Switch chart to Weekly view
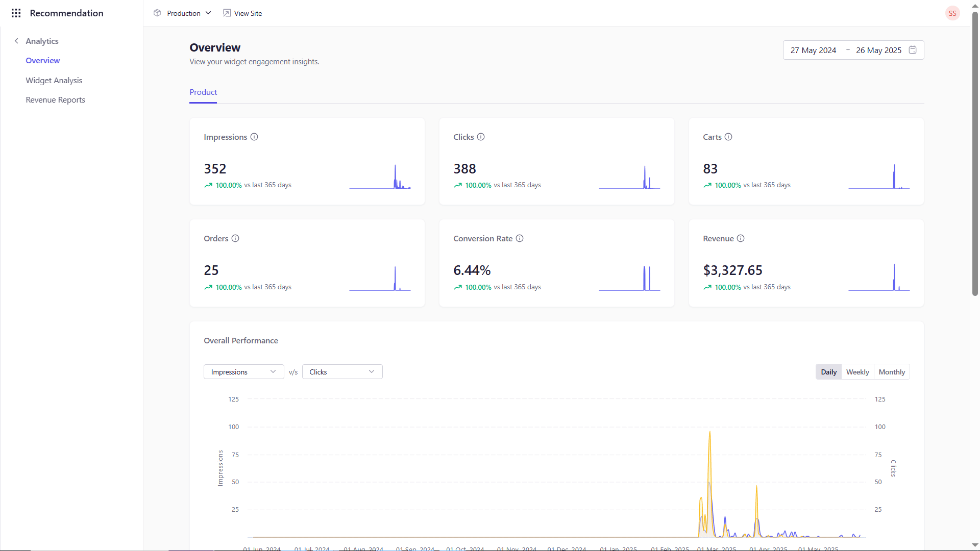 [x=857, y=372]
